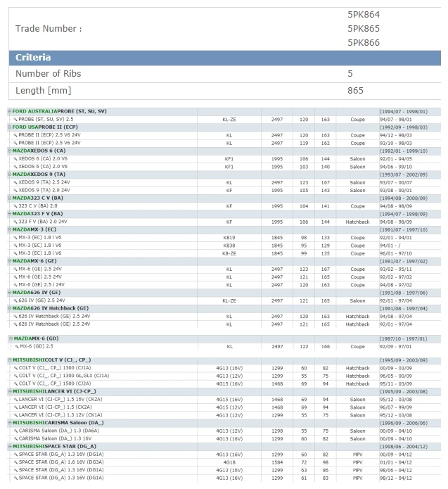Collapse the MAZDA XEDOS 9 (TA) group
This screenshot has height=489, width=448.
pos(10,174)
